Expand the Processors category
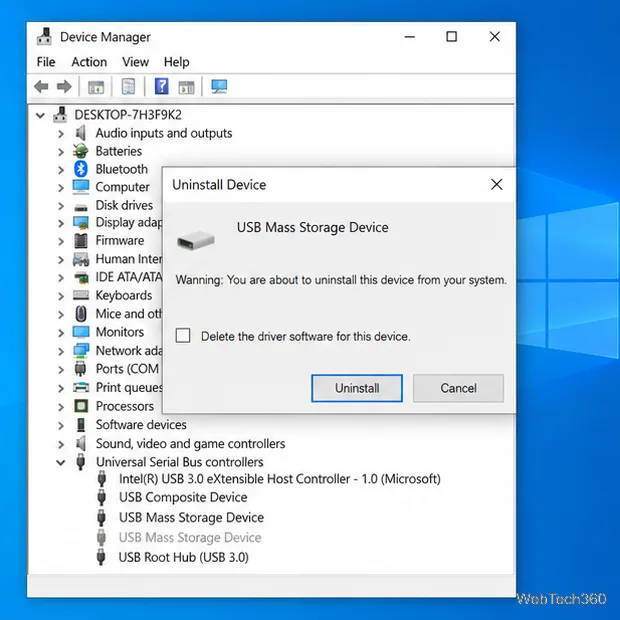The image size is (620, 620). pos(61,407)
